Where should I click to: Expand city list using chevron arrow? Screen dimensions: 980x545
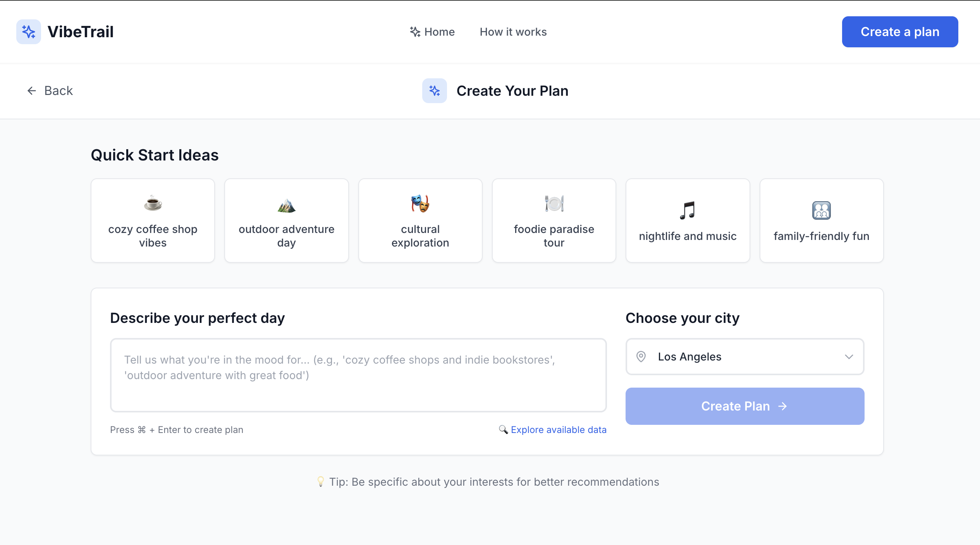click(x=849, y=357)
